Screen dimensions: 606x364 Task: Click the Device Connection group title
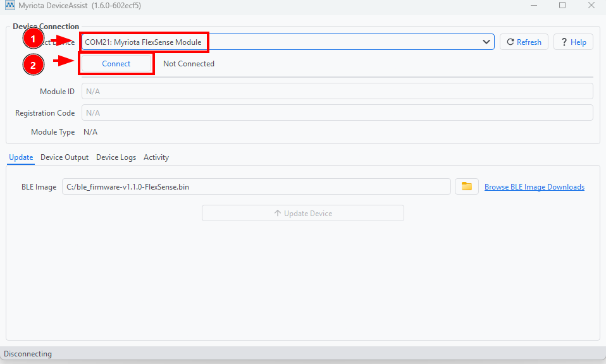(46, 27)
